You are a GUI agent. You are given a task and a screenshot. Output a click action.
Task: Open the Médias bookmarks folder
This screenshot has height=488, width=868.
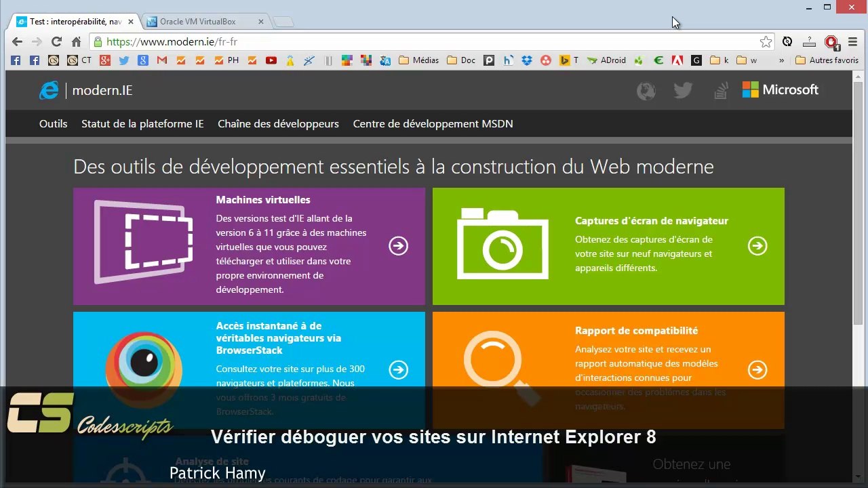[x=418, y=60]
